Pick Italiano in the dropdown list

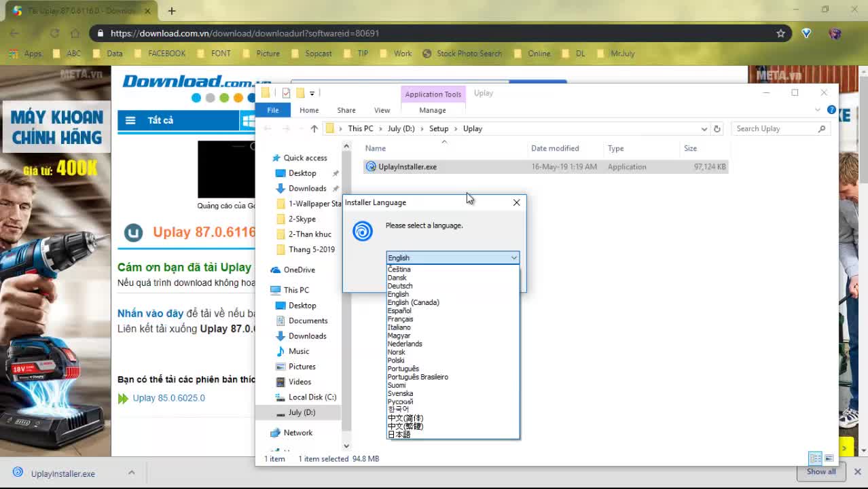coord(399,327)
